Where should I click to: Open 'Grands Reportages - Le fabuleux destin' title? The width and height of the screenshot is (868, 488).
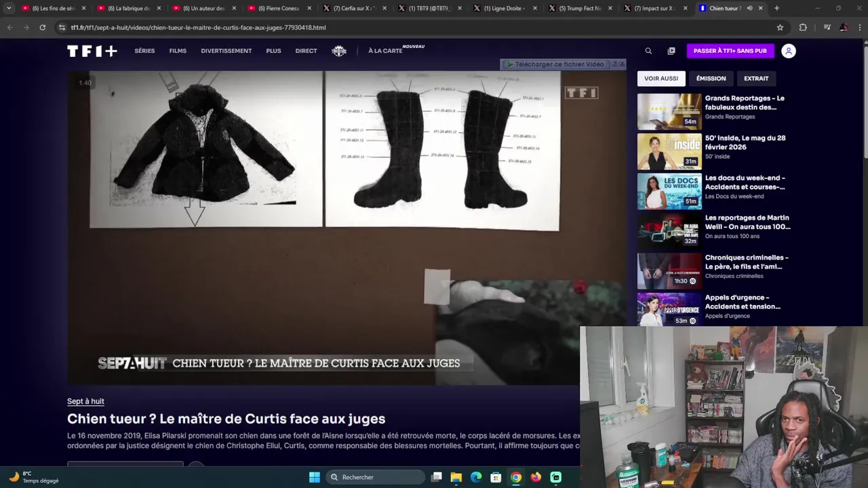click(745, 102)
